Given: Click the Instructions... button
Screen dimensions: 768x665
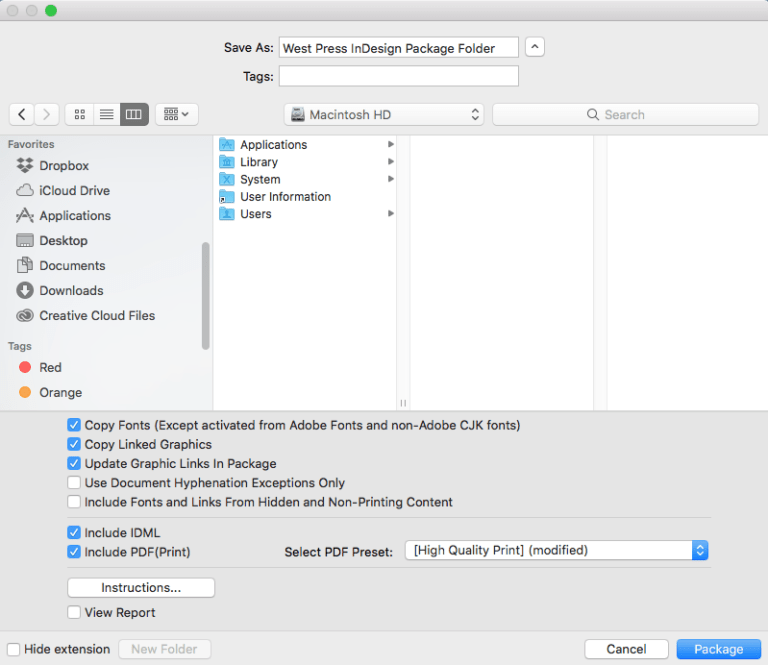Looking at the screenshot, I should coord(141,588).
